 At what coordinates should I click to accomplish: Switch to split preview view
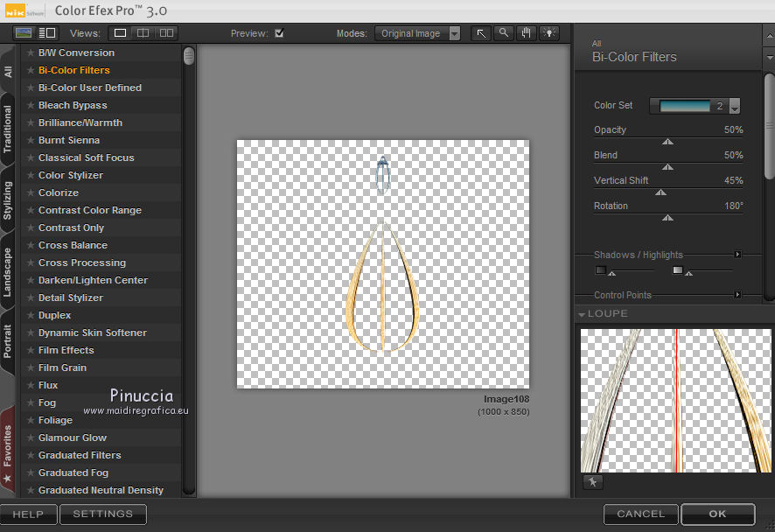pyautogui.click(x=143, y=33)
